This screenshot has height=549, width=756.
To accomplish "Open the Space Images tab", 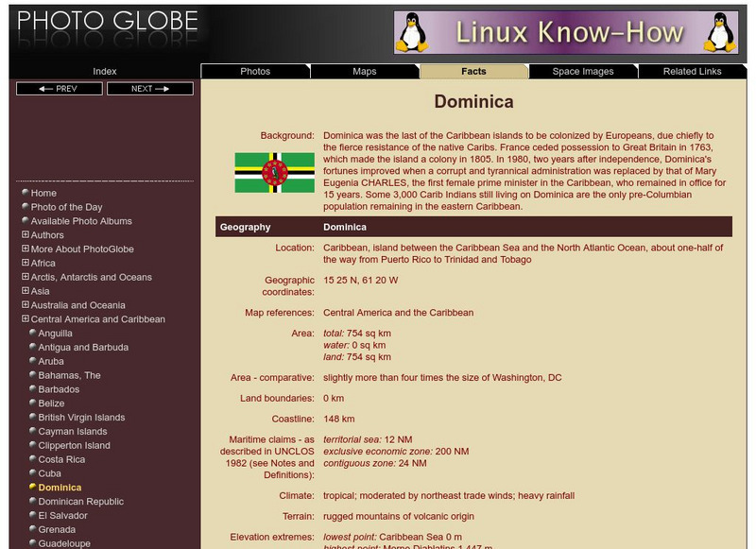I will (x=582, y=71).
